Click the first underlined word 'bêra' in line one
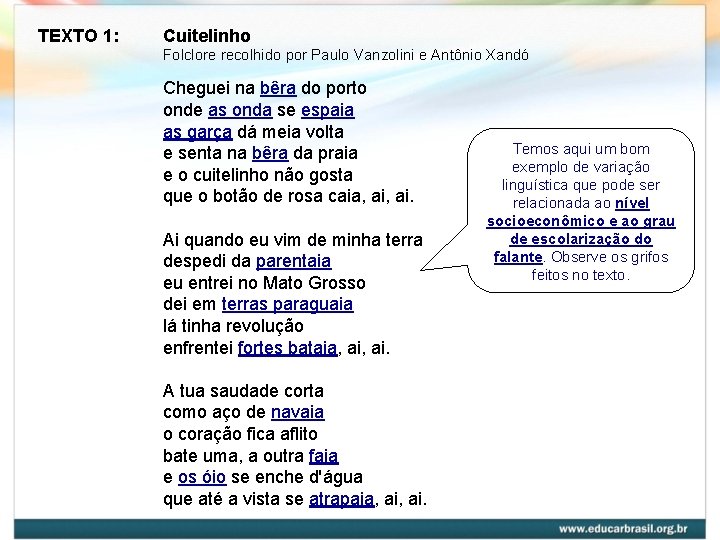 point(278,88)
